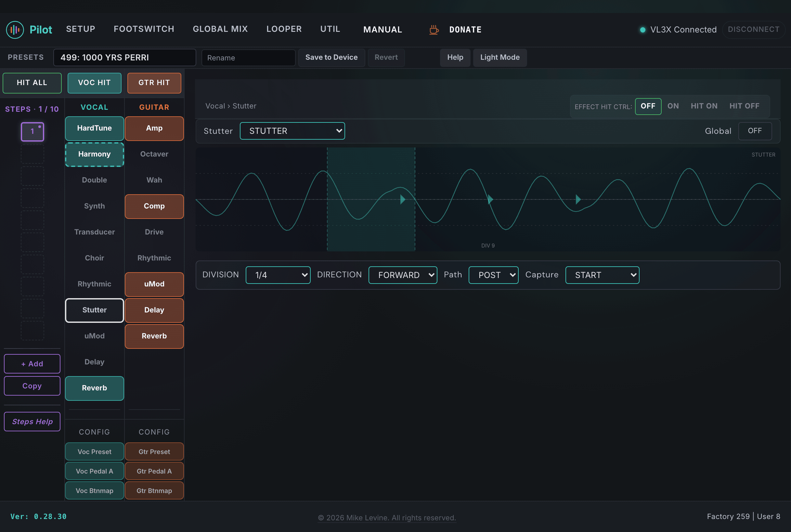Select the guitar Wah effect

[154, 181]
